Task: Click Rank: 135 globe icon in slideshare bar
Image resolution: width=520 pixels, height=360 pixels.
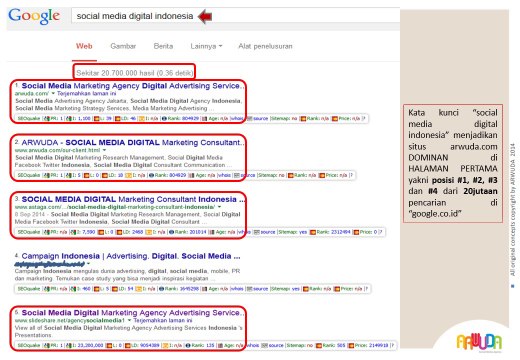Action: tap(188, 345)
